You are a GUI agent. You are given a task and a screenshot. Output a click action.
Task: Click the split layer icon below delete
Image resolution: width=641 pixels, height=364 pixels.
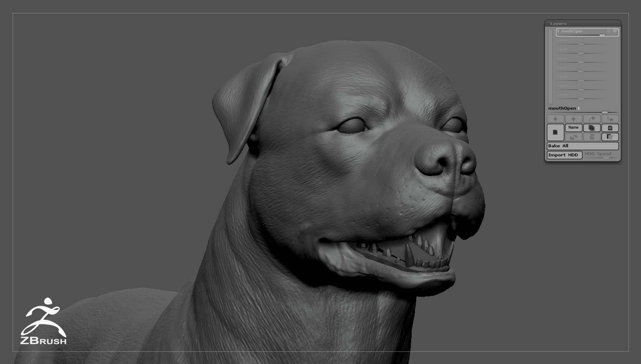click(x=610, y=137)
